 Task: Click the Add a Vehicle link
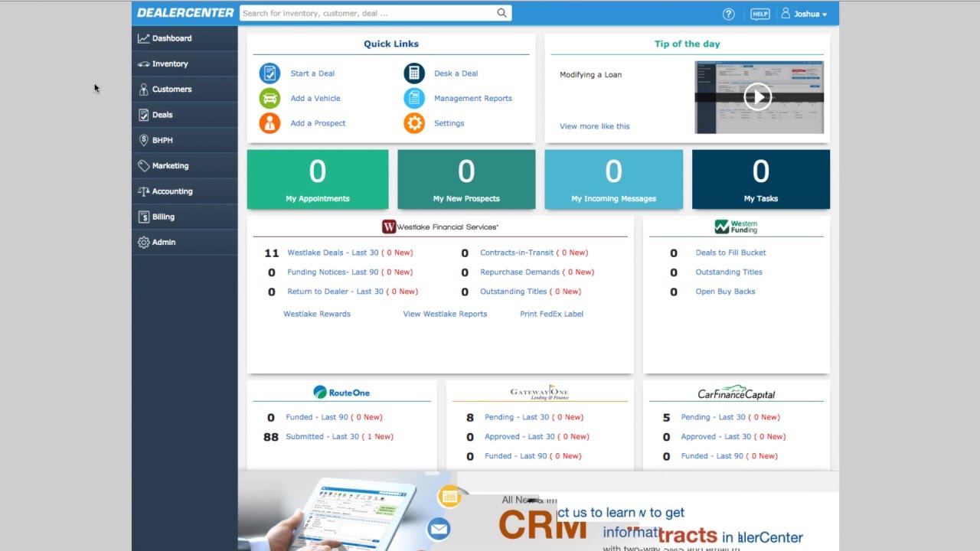click(x=315, y=98)
